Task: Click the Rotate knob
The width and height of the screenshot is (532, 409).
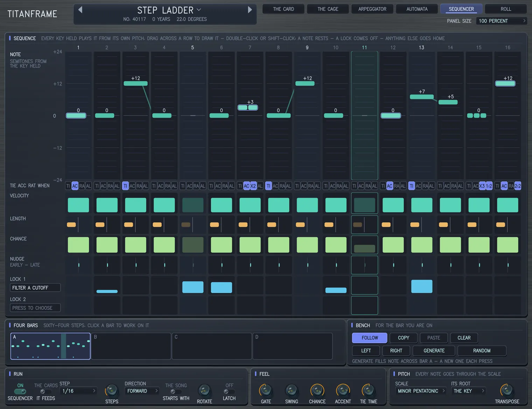Action: click(x=204, y=390)
